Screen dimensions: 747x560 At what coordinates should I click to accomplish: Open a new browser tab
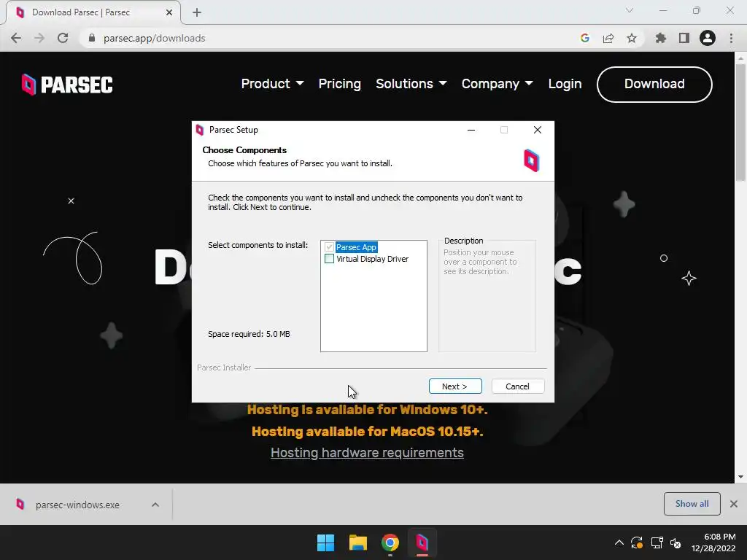(x=197, y=12)
